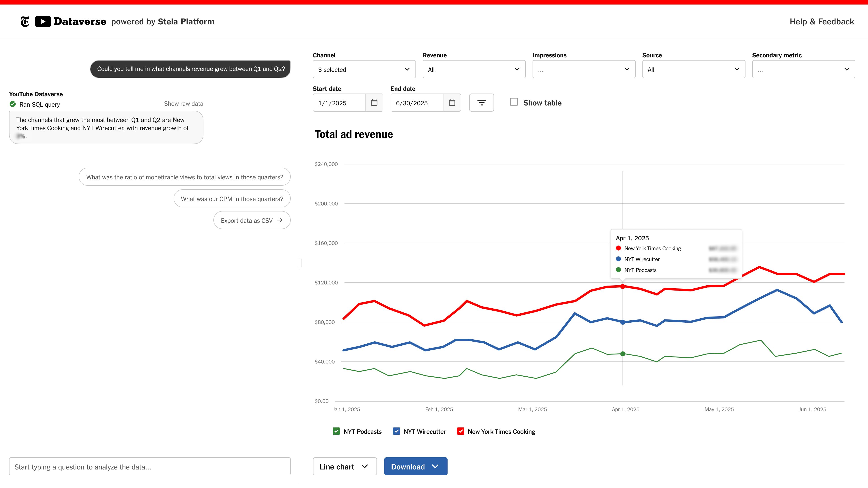The height and width of the screenshot is (488, 868).
Task: Click the filter lines icon button
Action: 481,103
